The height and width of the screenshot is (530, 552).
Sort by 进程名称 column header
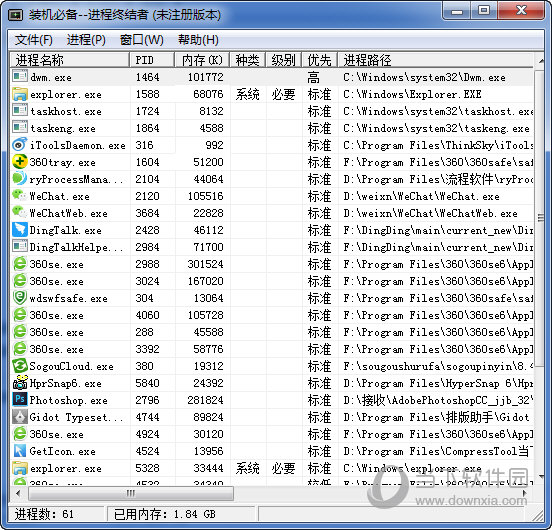(x=70, y=60)
